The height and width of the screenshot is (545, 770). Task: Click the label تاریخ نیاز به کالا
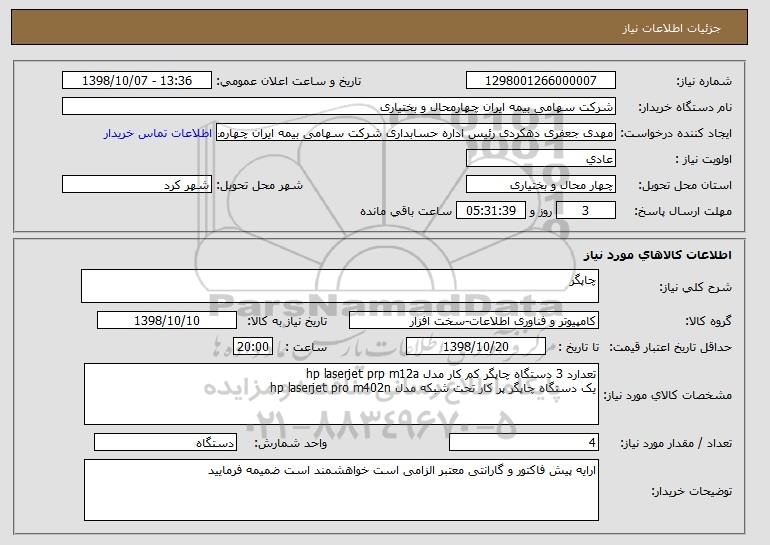point(287,321)
